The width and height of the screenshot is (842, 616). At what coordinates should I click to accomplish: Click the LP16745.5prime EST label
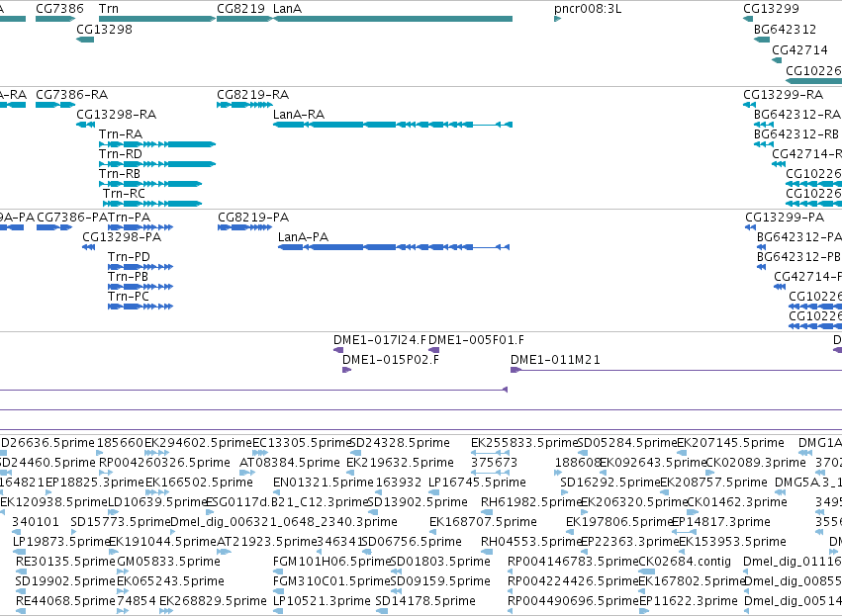(477, 483)
